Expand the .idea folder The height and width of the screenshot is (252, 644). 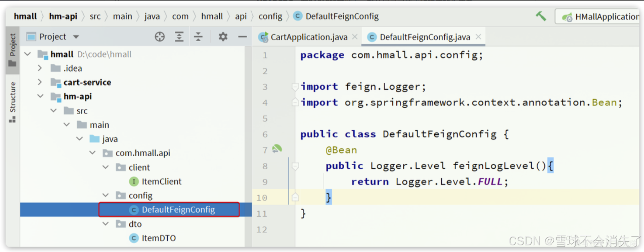(40, 68)
